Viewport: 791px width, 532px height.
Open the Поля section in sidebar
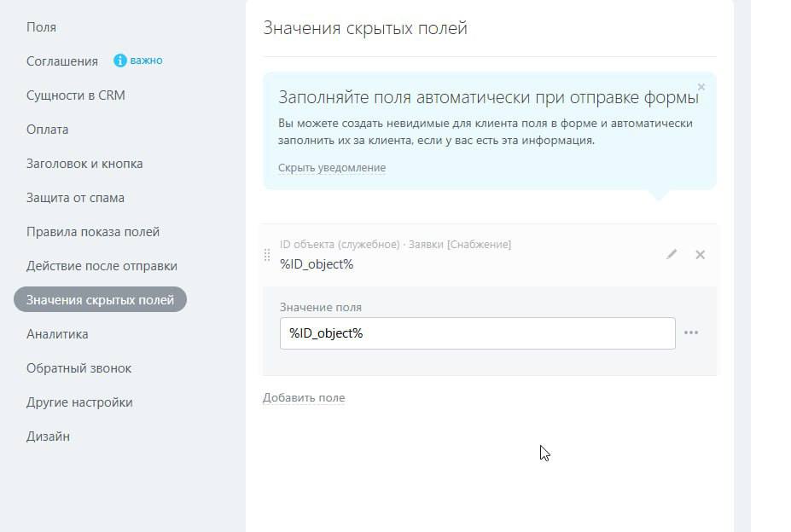(41, 27)
